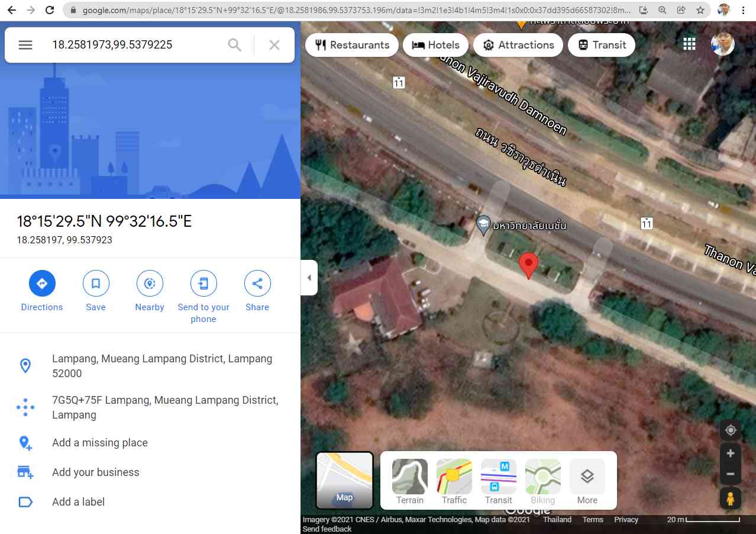
Task: Open the hamburger main menu
Action: tap(25, 45)
